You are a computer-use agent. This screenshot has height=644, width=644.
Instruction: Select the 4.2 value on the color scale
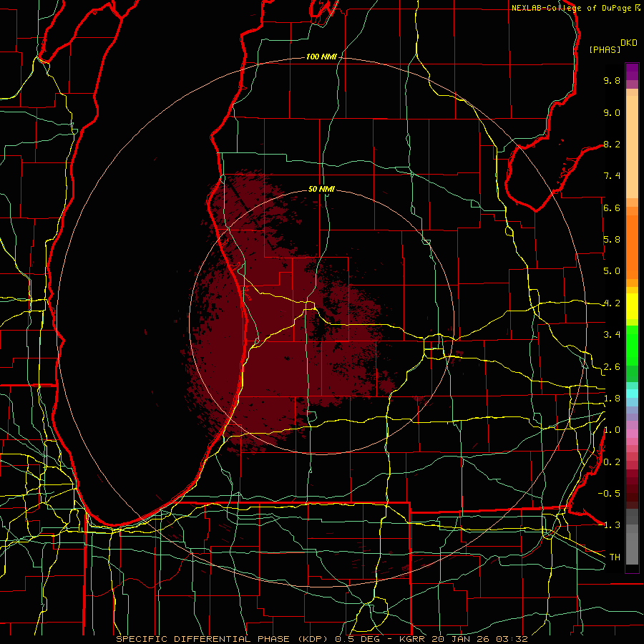coord(612,303)
